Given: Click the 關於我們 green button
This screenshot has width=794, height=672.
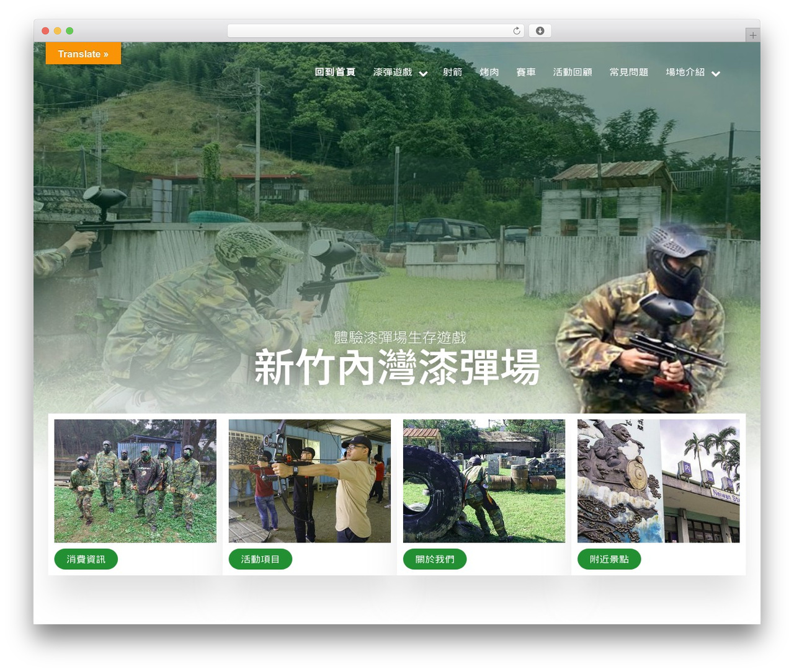Looking at the screenshot, I should pyautogui.click(x=435, y=559).
